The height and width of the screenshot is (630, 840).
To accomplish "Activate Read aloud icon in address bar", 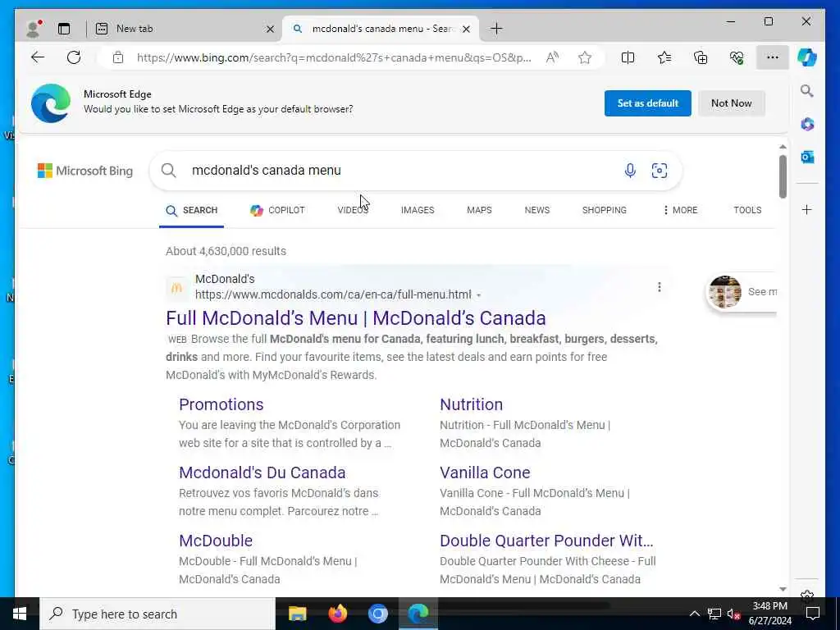I will pyautogui.click(x=552, y=57).
